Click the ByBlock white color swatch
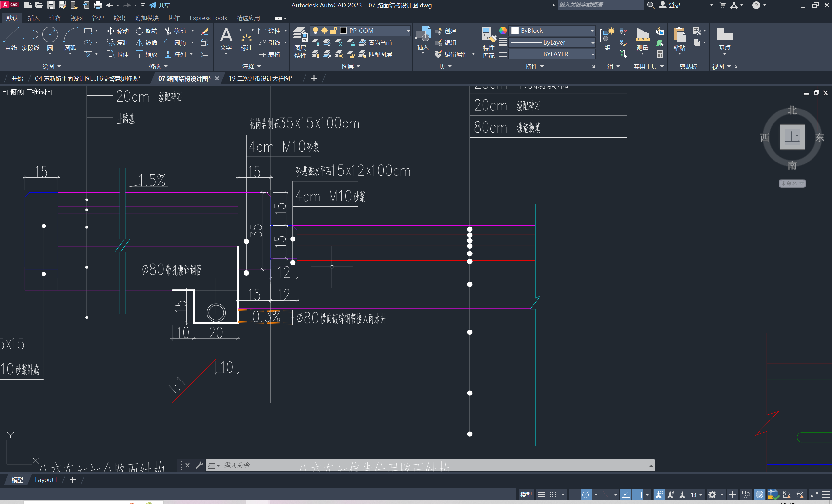Screen dimensions: 832x504 click(x=515, y=31)
